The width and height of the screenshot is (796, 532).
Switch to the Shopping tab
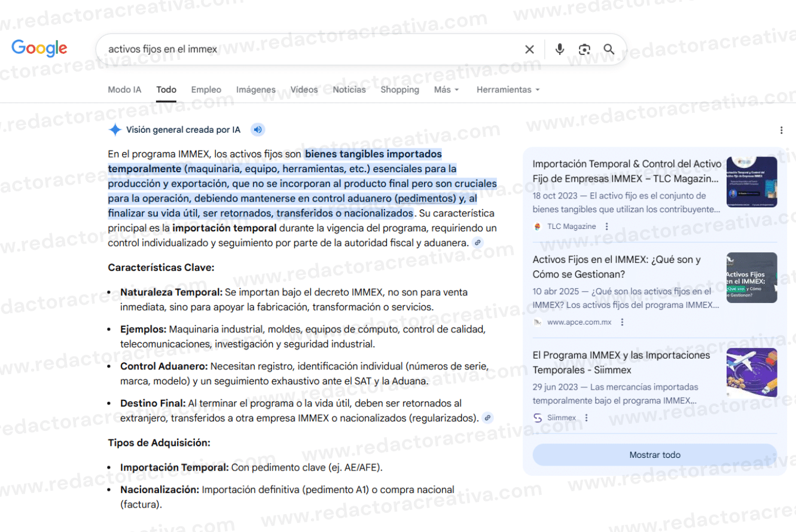[400, 90]
